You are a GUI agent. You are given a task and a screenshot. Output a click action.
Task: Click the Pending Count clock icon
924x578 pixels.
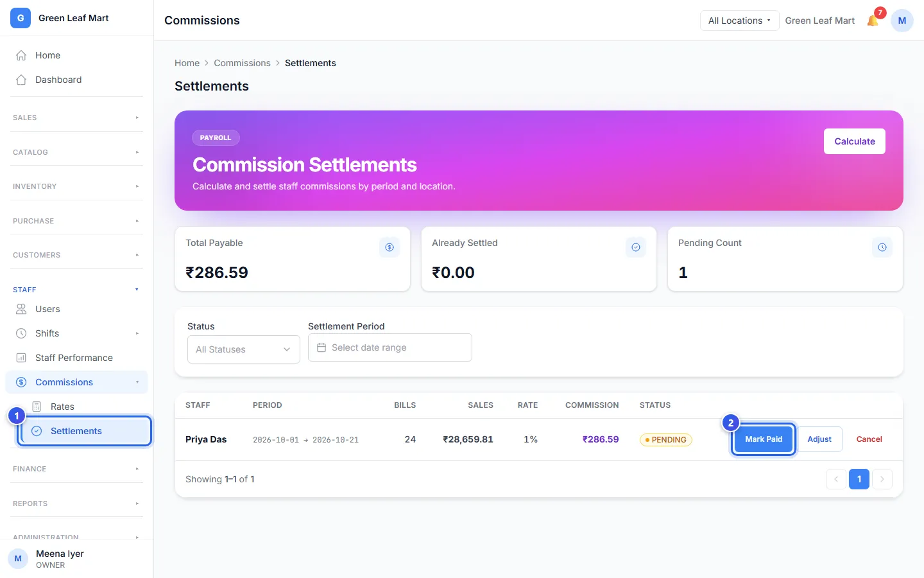882,247
